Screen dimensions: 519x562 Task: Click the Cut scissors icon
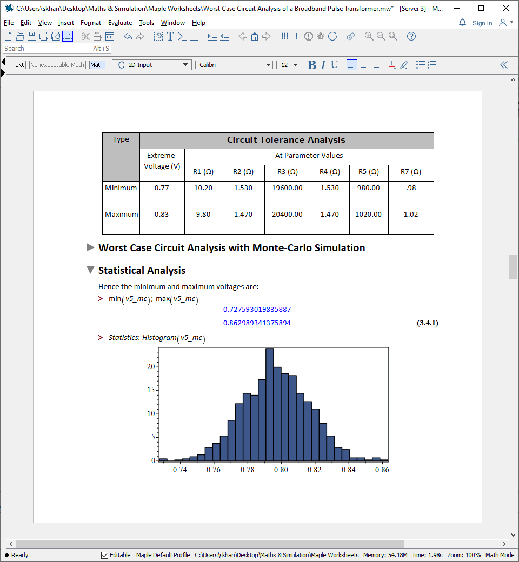pos(85,37)
